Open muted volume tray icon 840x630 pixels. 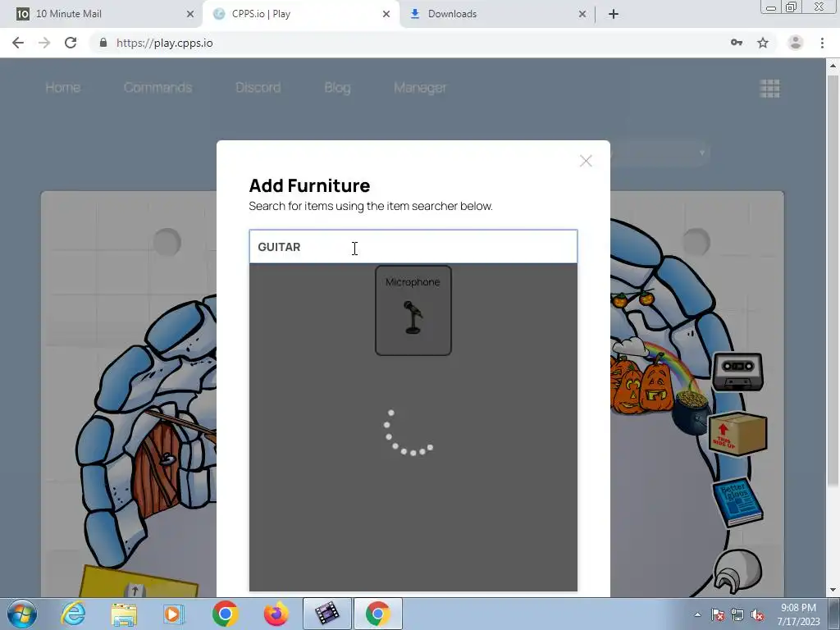coord(757,614)
